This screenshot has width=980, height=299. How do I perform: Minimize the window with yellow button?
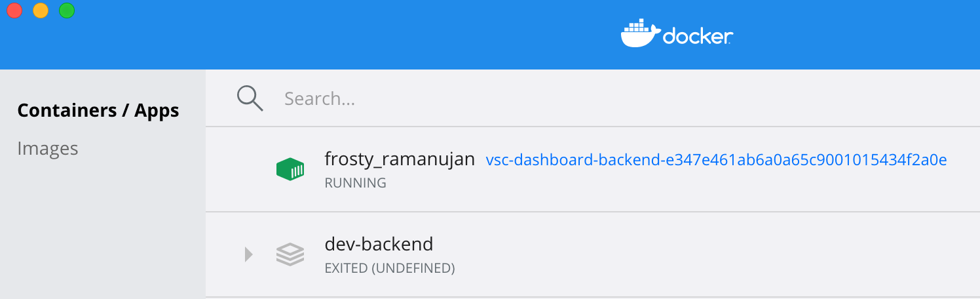(x=41, y=10)
